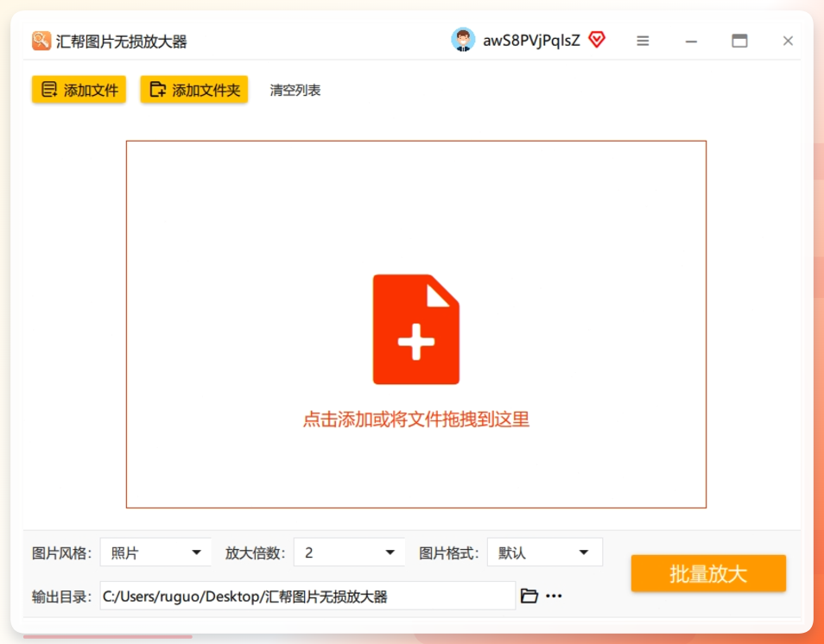Image resolution: width=824 pixels, height=644 pixels.
Task: Click the red add-file icon in drop area
Action: pyautogui.click(x=416, y=330)
